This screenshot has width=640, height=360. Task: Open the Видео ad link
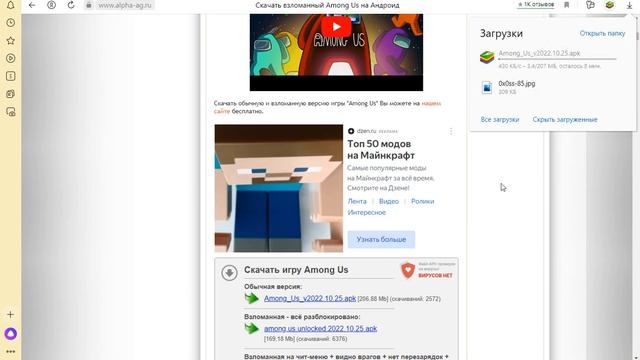(x=389, y=201)
